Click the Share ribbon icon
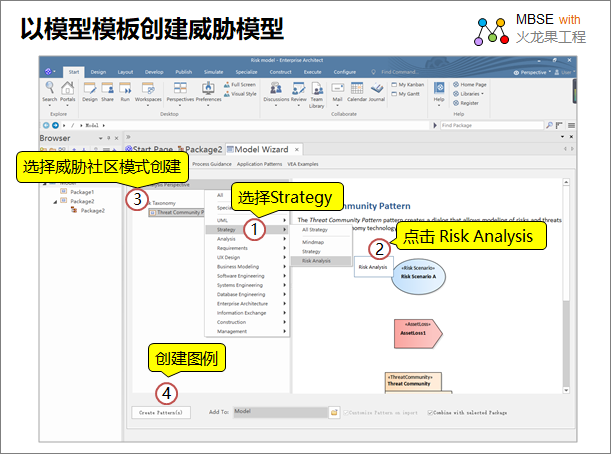This screenshot has height=455, width=612. 107,91
